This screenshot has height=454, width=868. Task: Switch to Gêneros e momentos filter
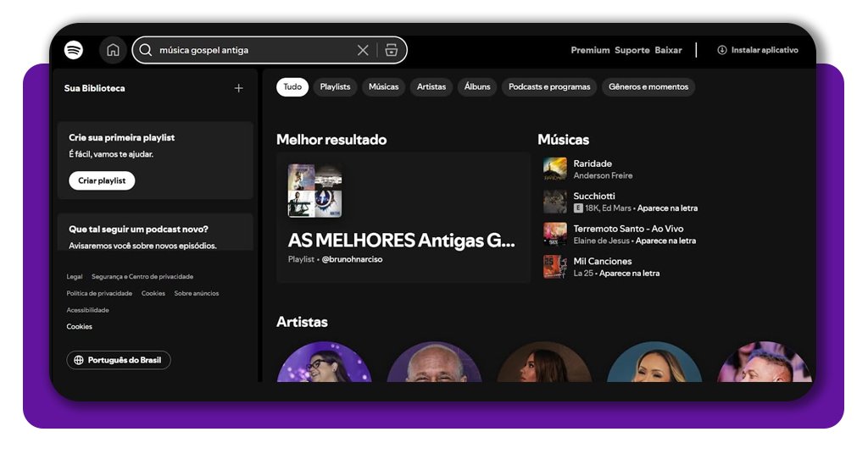(648, 86)
